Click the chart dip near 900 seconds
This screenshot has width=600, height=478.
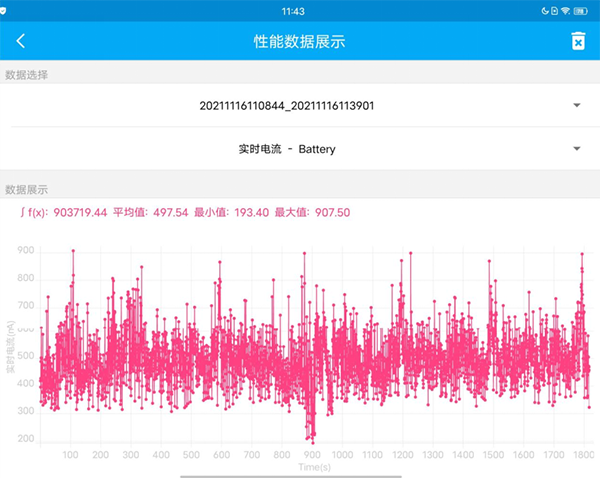pos(312,436)
